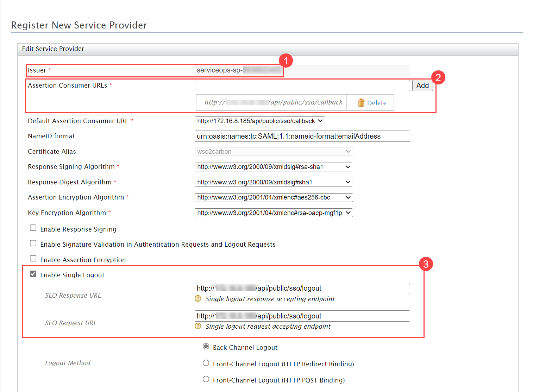
Task: Select Front-Channel Logout HTTP Redirect Binding
Action: (206, 363)
